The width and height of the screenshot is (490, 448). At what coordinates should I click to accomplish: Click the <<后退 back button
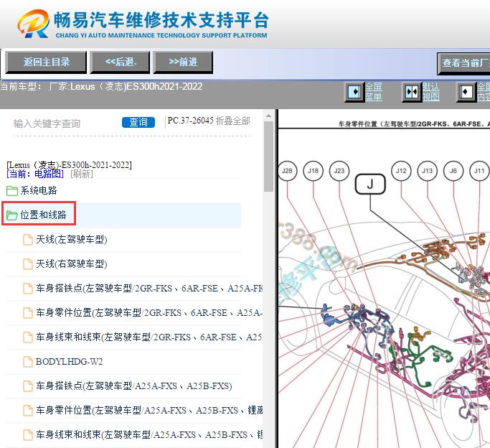[x=120, y=62]
